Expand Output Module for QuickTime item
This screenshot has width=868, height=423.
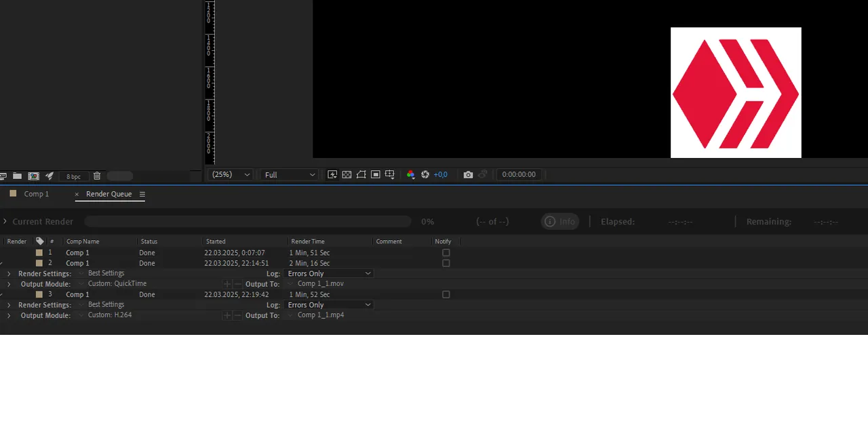pyautogui.click(x=9, y=284)
